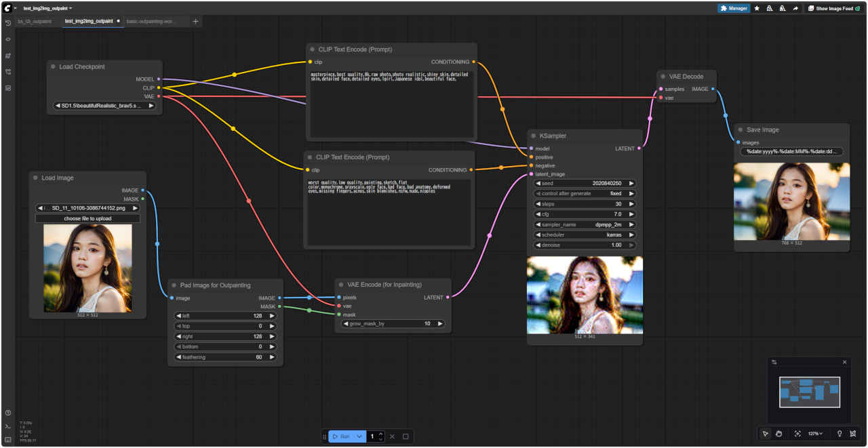Close the minimap panel

(844, 362)
